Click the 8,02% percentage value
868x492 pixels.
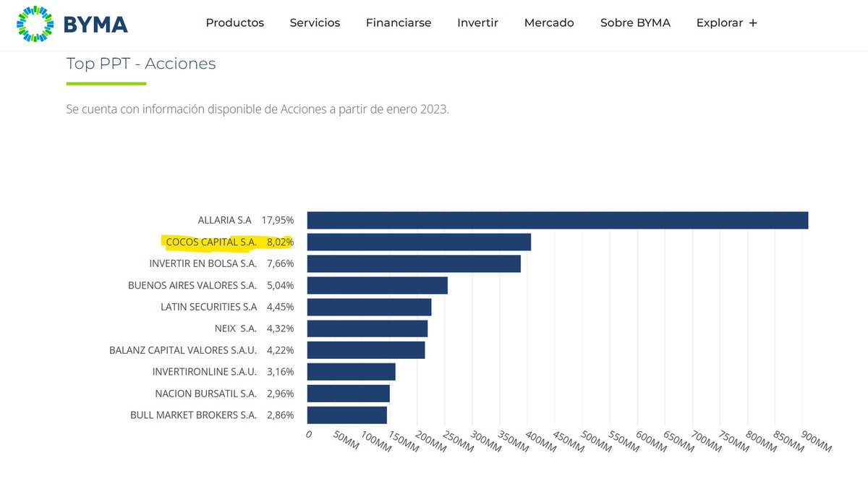click(281, 242)
